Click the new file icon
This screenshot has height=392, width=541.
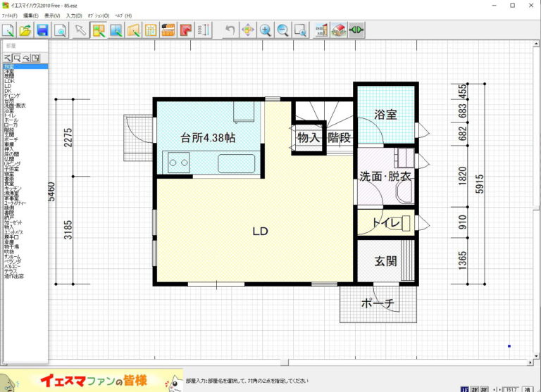pos(8,30)
